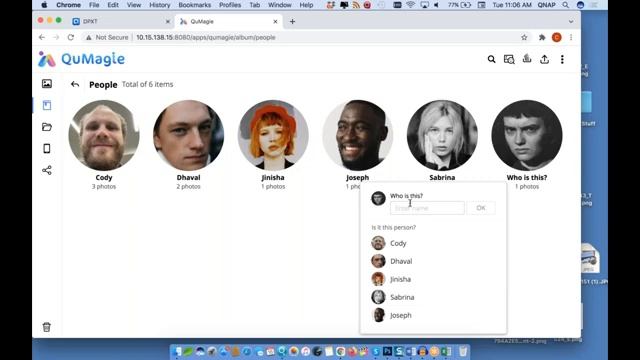Open the mobile device icon in sidebar
640x360 pixels.
tap(47, 149)
